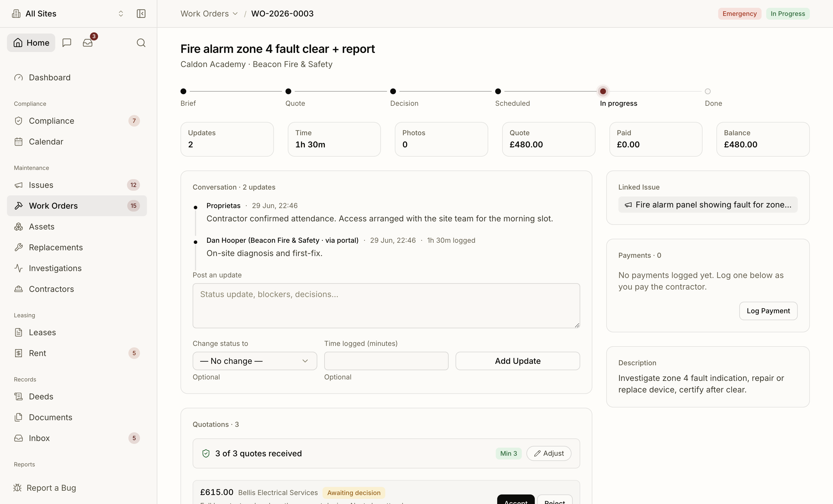Click the Rent receipt icon
The width and height of the screenshot is (833, 504).
pyautogui.click(x=19, y=353)
